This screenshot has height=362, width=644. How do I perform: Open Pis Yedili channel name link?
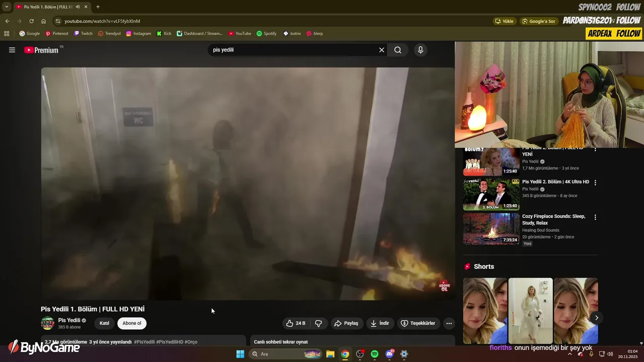click(x=69, y=320)
